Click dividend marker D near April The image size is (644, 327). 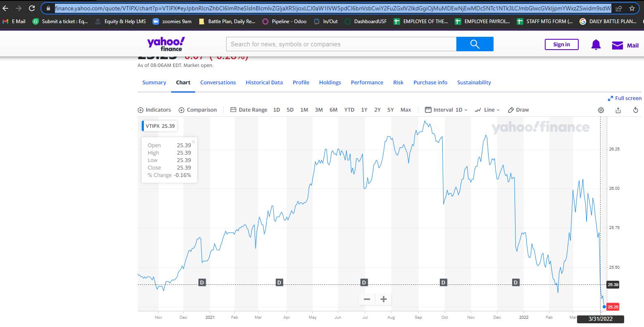[279, 282]
